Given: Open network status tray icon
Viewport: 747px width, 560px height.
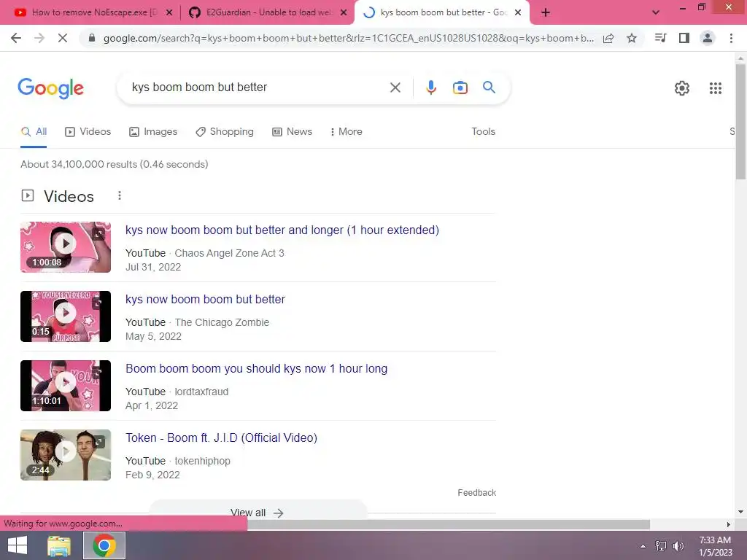Looking at the screenshot, I should coord(661,546).
